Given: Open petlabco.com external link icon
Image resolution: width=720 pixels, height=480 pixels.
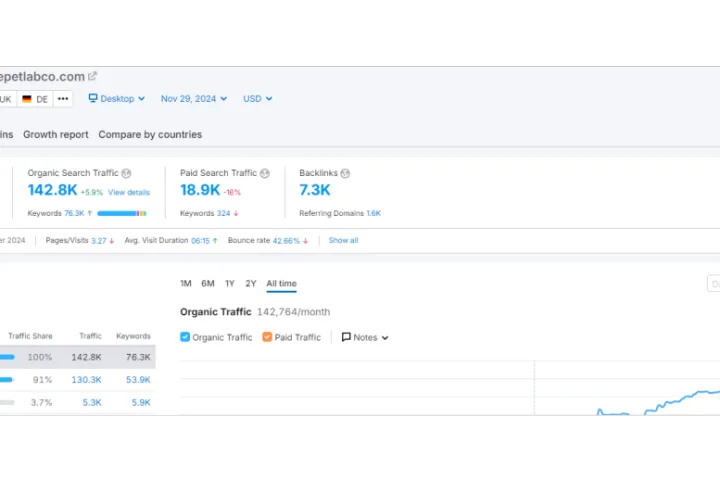Looking at the screenshot, I should (x=92, y=76).
